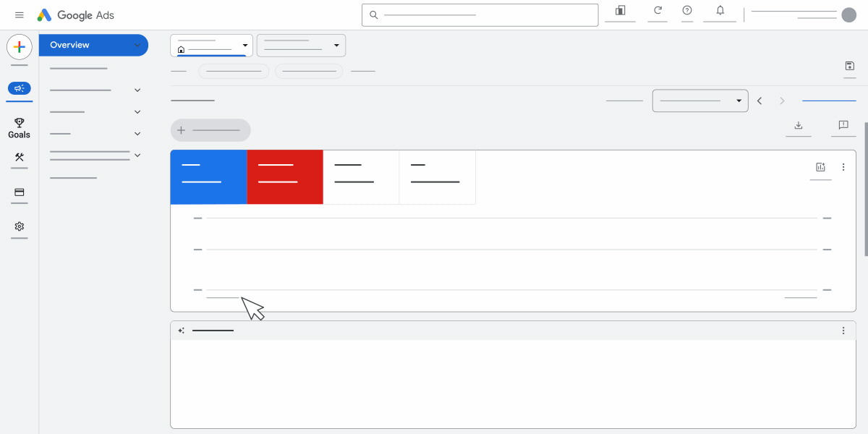The image size is (868, 434).
Task: Click the Create plus button
Action: tap(19, 48)
